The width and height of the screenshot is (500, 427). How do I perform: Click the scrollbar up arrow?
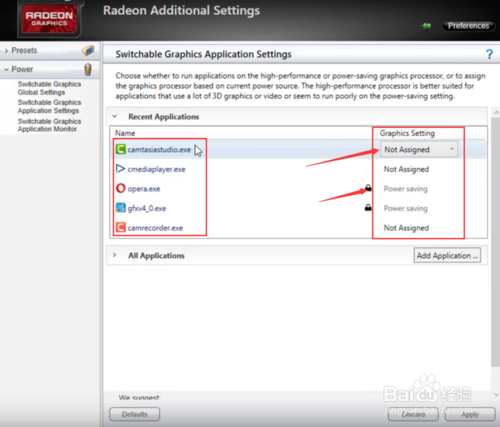tap(496, 113)
